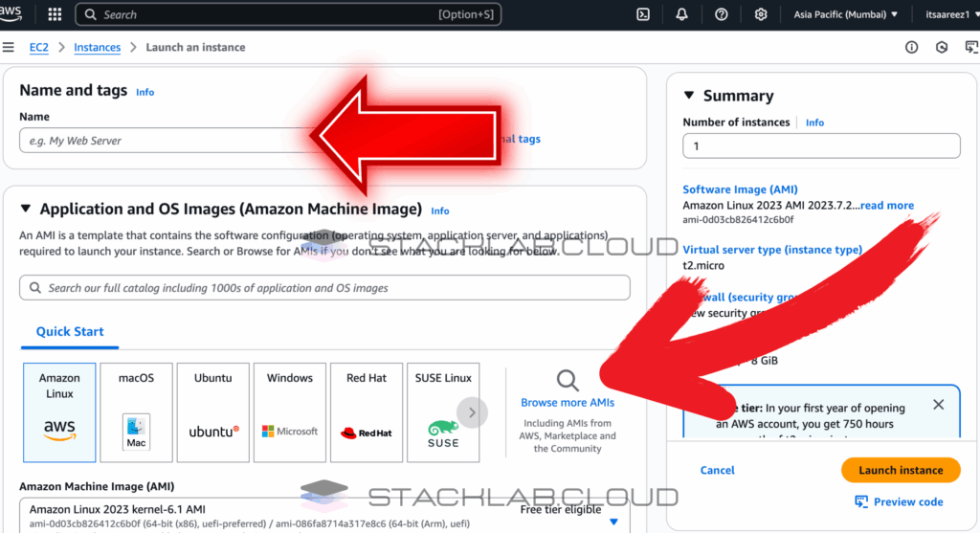Switch to the Quick Start tab
The image size is (980, 533).
tap(70, 332)
